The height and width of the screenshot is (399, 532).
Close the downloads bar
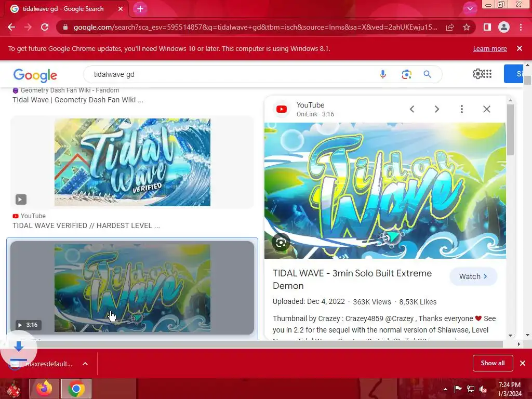coord(523,363)
